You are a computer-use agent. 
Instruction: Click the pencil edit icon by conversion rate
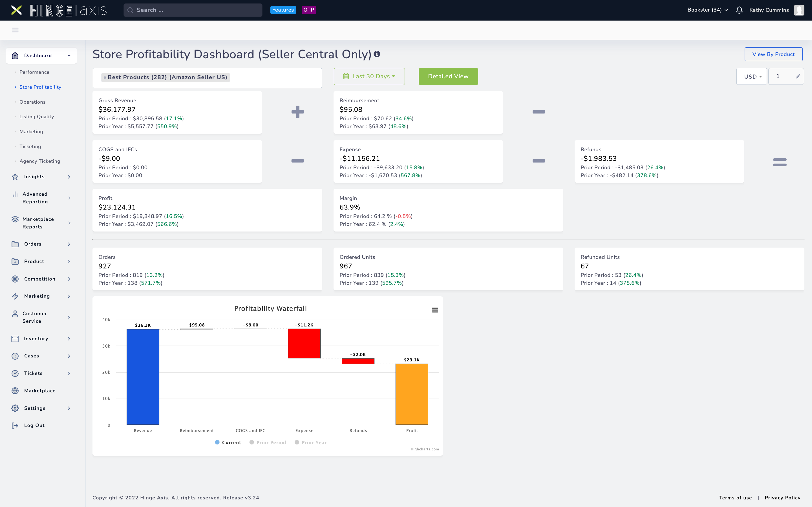tap(798, 76)
